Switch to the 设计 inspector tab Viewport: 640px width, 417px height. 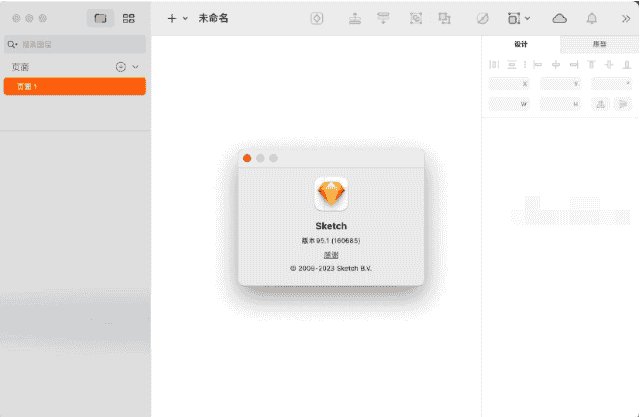(521, 44)
